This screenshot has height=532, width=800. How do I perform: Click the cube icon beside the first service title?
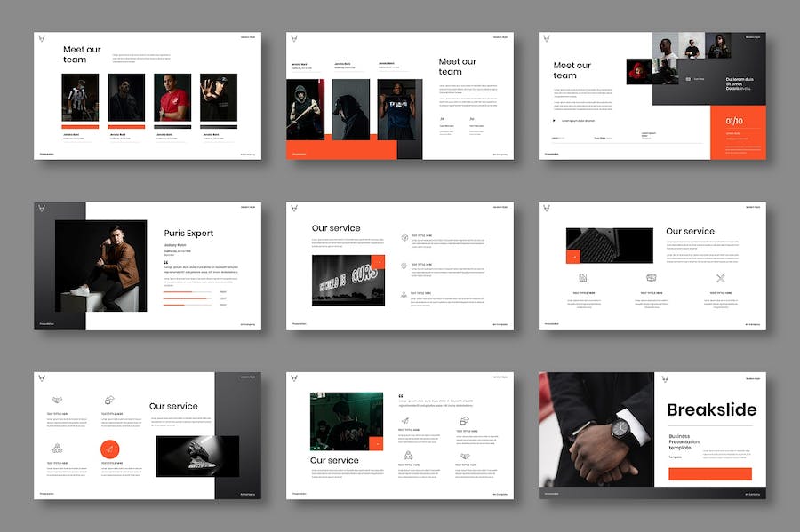(x=404, y=237)
